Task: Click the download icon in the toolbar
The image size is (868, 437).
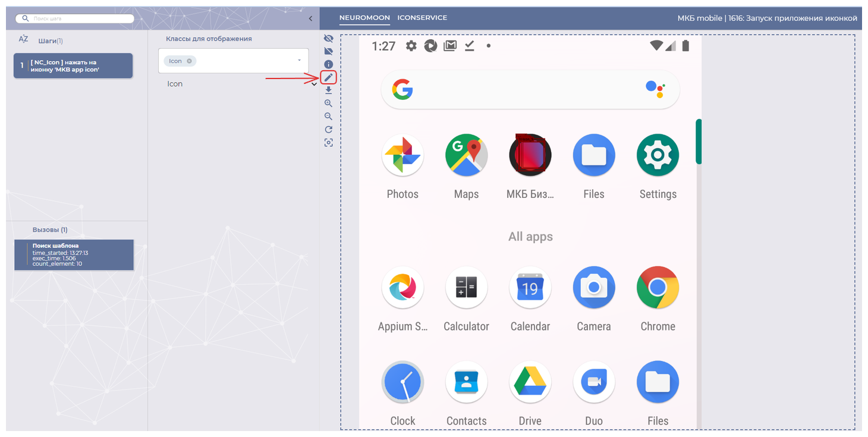Action: pos(328,90)
